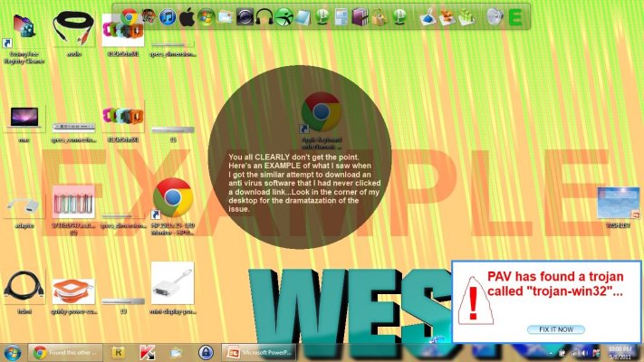644x362 pixels.
Task: Select the mini display por... desktop file
Action: (x=172, y=288)
